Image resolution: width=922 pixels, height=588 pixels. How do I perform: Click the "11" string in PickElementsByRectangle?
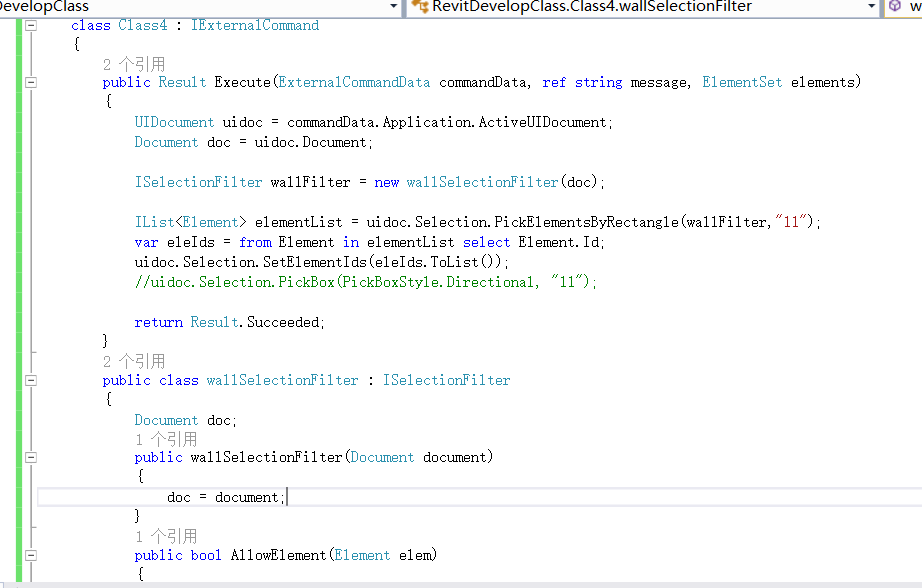click(x=791, y=222)
